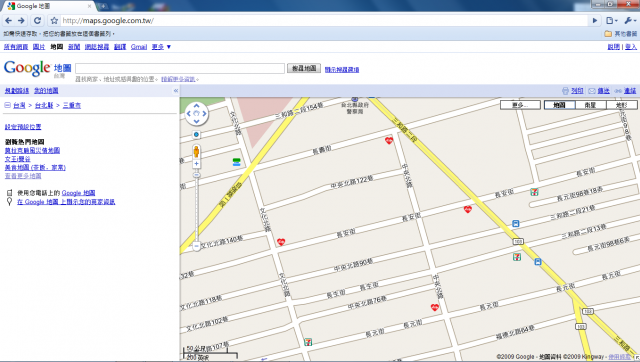Open the Gmail link in the top bar
This screenshot has height=362, width=640.
(x=139, y=47)
